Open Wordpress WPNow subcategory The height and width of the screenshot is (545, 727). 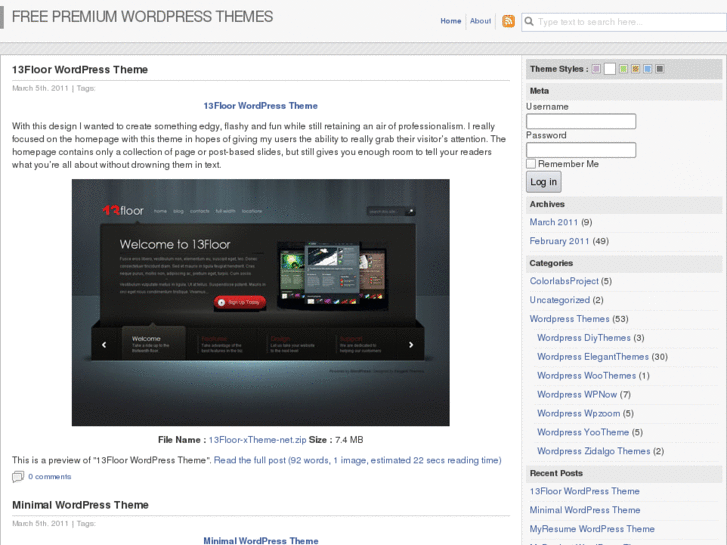point(577,395)
